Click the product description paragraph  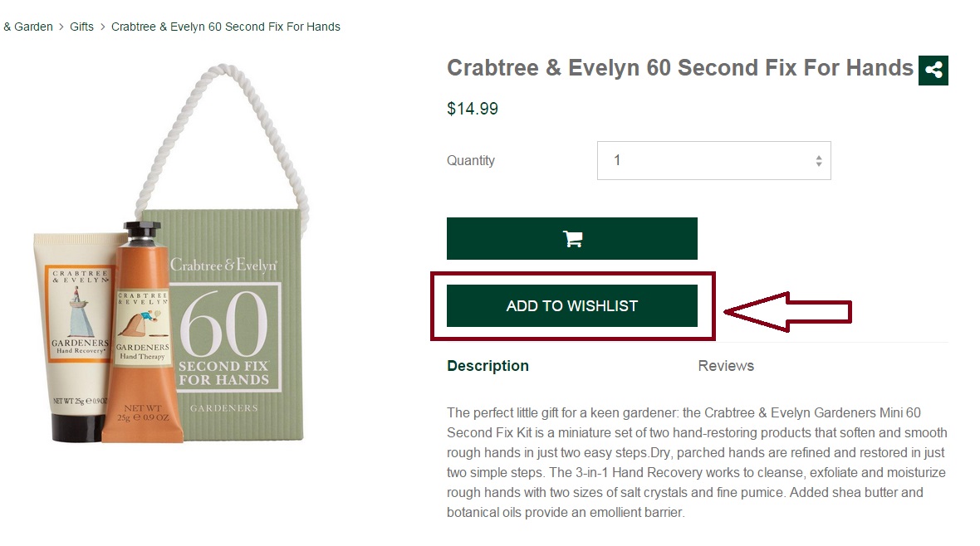[696, 462]
